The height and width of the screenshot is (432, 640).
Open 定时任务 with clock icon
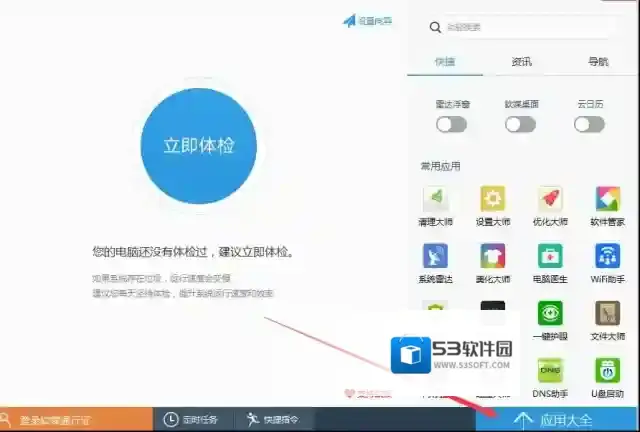pos(191,419)
